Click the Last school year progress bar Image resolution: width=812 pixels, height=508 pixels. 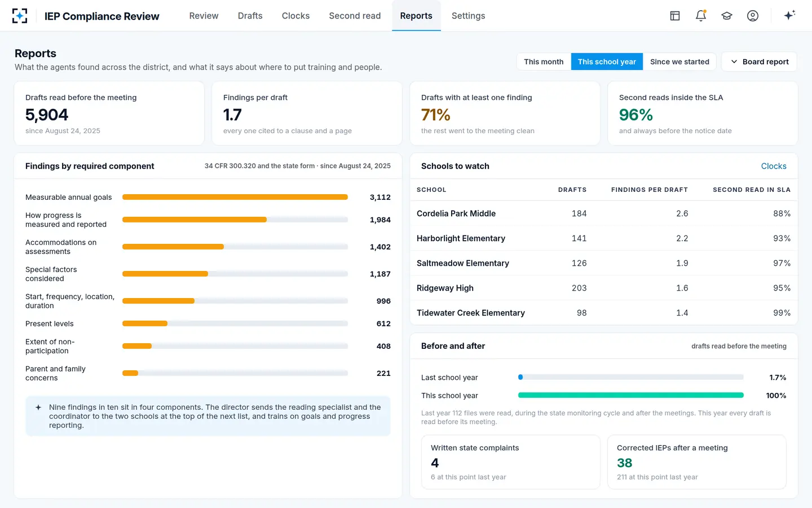[631, 377]
